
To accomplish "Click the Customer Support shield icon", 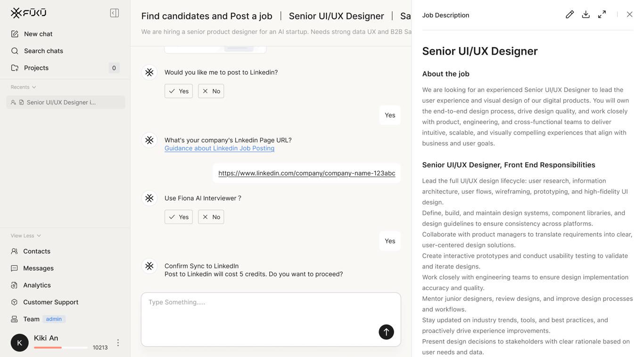I will pos(14,302).
